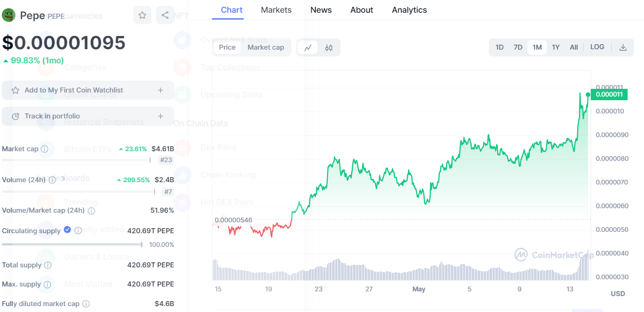Click the circulating supply progress bar
Screen dimensions: 644x312
[x=72, y=245]
